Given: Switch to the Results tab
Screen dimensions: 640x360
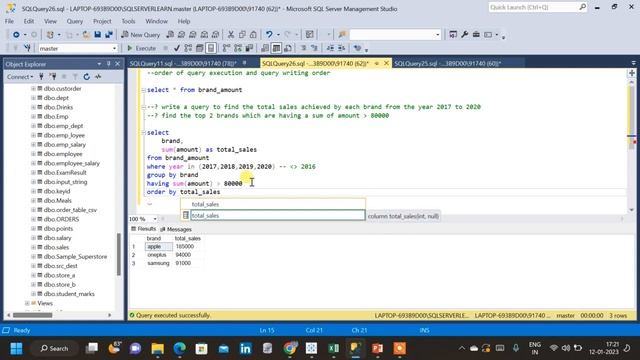Looking at the screenshot, I should tap(144, 229).
